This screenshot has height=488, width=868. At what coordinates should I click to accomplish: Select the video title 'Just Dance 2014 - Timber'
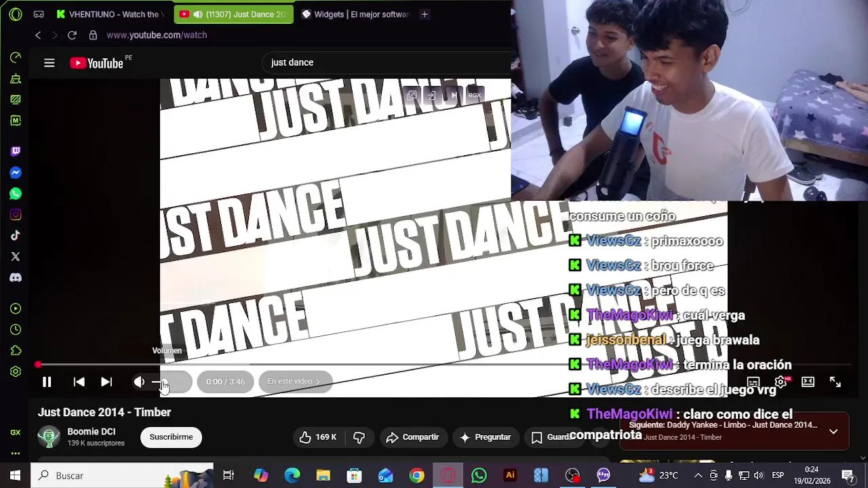point(104,412)
